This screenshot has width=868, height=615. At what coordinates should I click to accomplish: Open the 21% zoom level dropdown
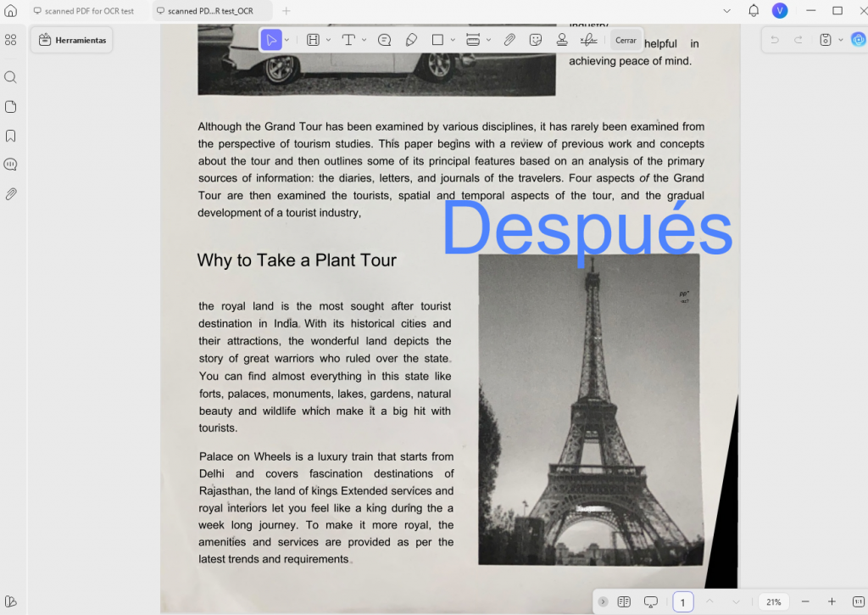pos(774,601)
